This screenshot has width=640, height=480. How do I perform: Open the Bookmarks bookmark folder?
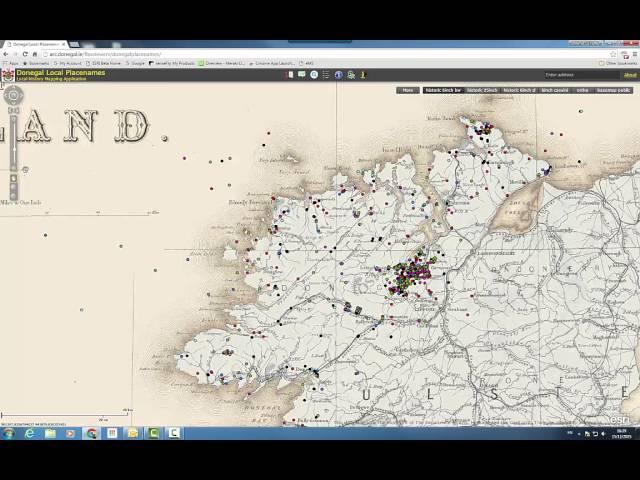coord(36,63)
